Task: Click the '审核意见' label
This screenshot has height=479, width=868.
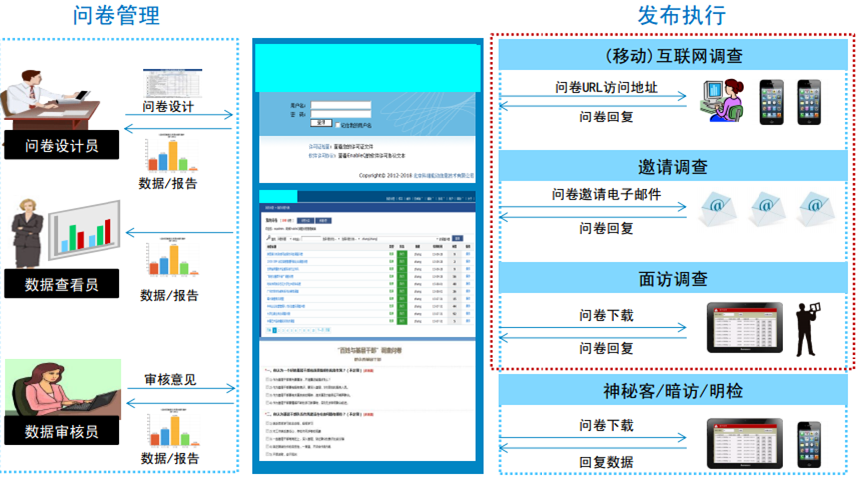Action: click(x=170, y=379)
